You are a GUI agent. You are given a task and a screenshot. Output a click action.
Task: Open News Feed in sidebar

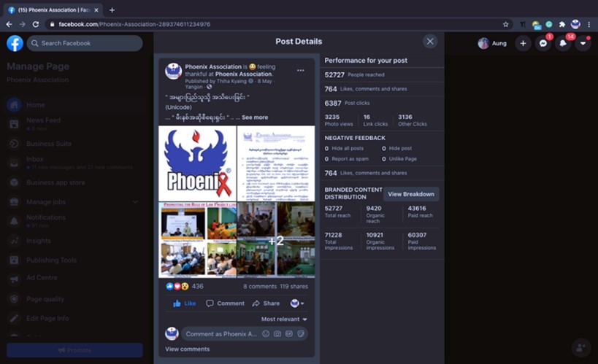[x=76, y=124]
